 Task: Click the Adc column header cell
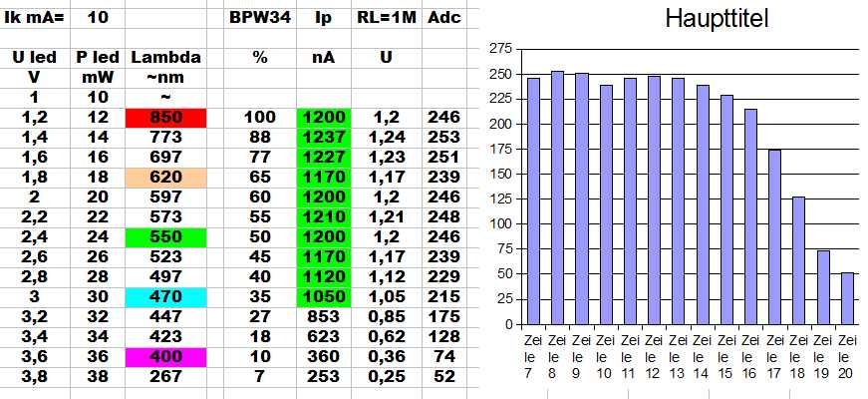(x=443, y=18)
